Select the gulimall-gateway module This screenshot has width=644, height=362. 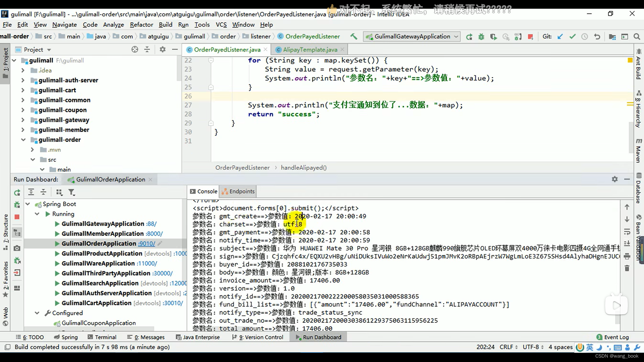[64, 120]
